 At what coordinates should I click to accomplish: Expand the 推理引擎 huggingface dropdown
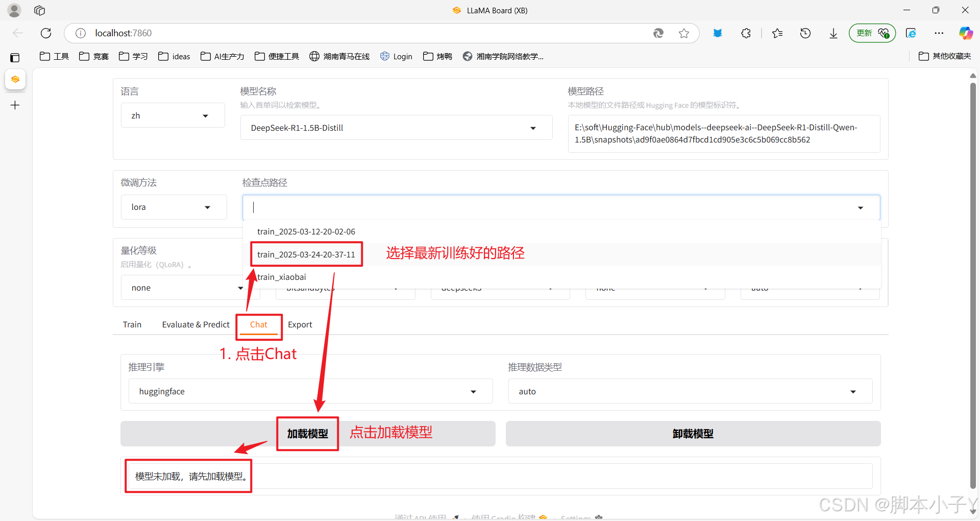(310, 391)
